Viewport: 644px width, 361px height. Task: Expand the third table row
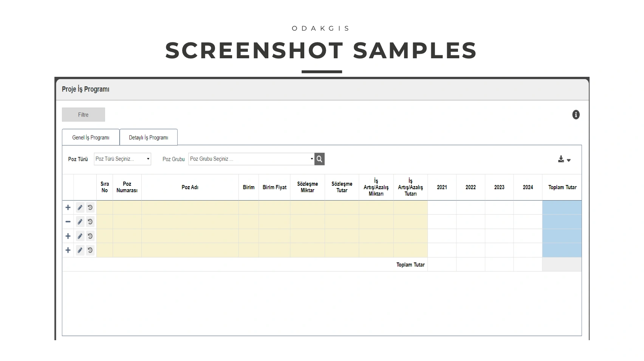(68, 236)
